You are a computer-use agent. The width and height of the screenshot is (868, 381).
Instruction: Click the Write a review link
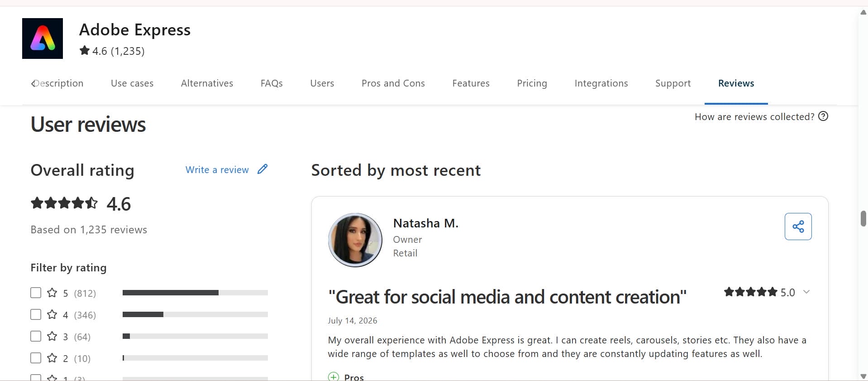pos(217,170)
